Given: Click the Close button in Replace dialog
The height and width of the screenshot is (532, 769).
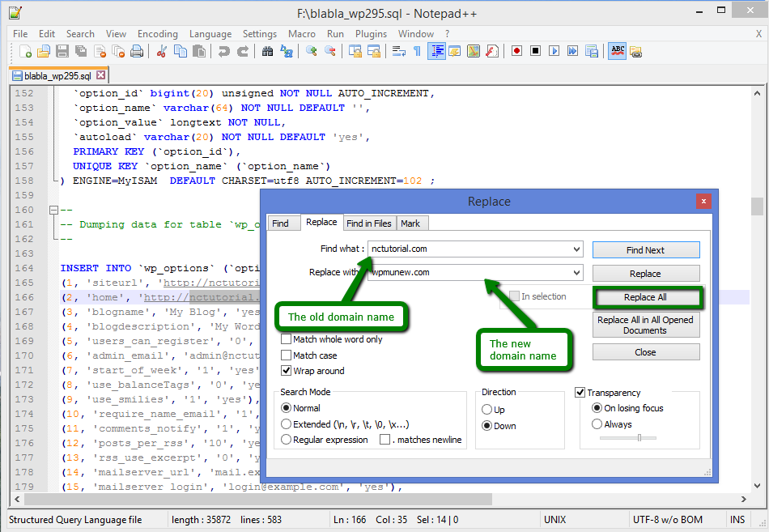Looking at the screenshot, I should pos(646,352).
